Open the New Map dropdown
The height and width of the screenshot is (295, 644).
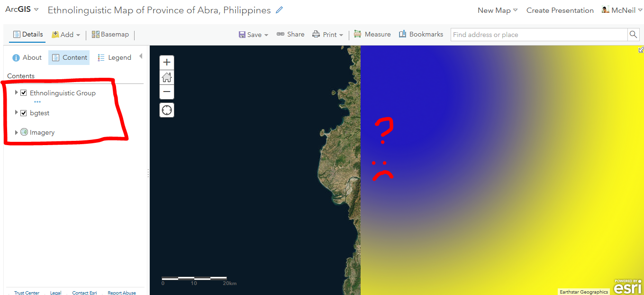(x=498, y=10)
